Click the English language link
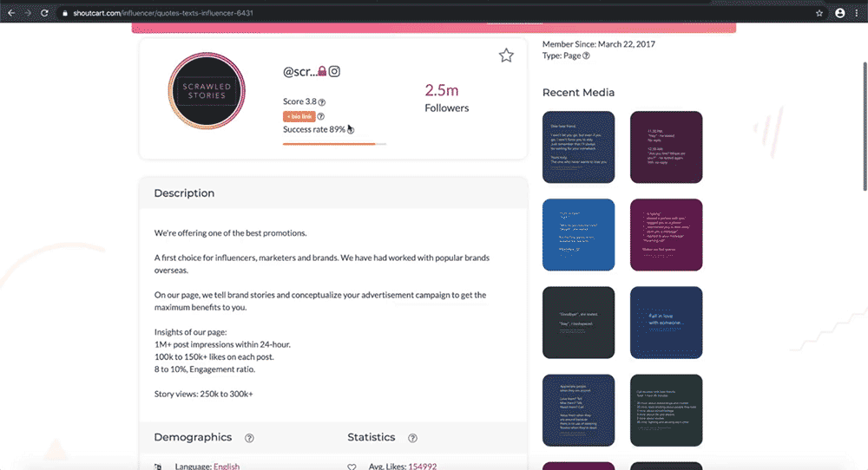The width and height of the screenshot is (868, 470). [x=226, y=466]
